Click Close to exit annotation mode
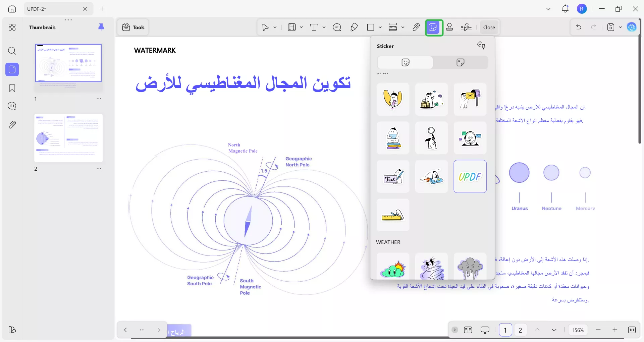Viewport: 644px width, 342px height. 489,27
